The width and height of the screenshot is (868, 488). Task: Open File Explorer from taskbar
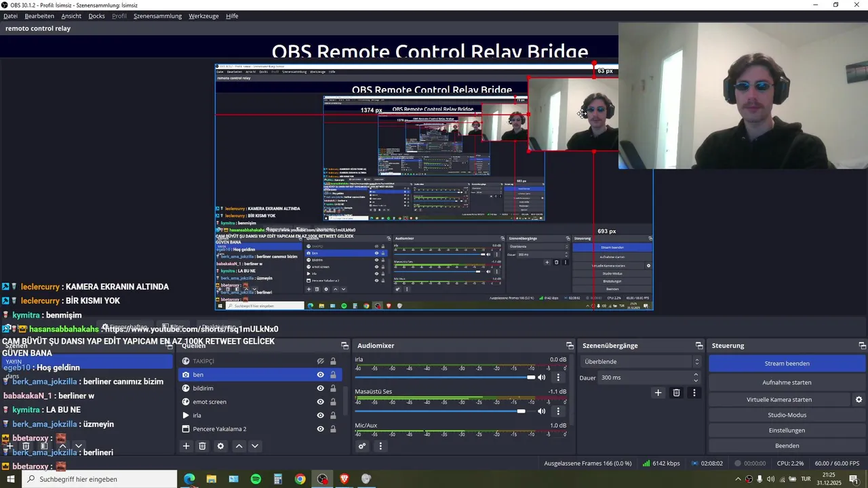[212, 479]
